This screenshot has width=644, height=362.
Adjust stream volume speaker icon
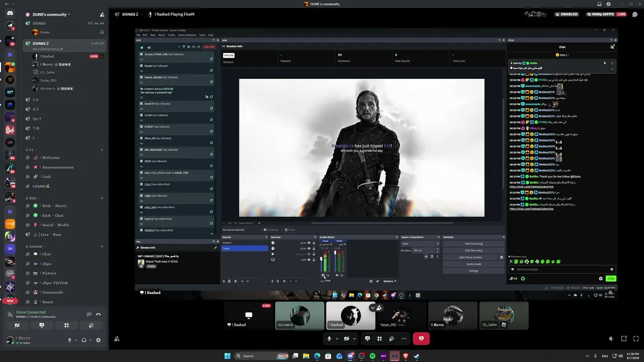click(611, 339)
